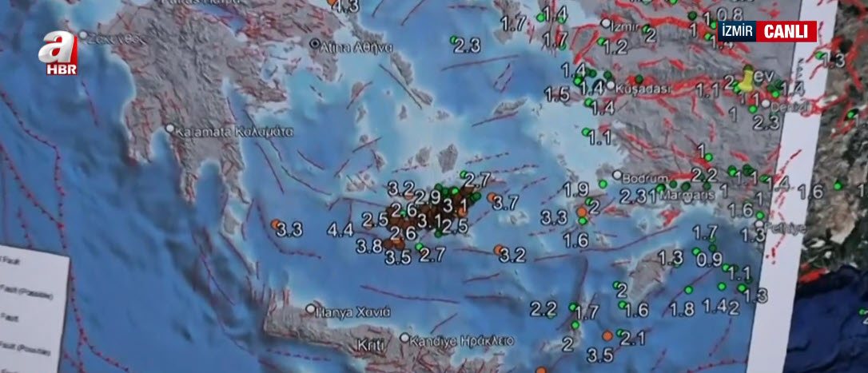Image resolution: width=868 pixels, height=373 pixels.
Task: Click the Bodrum city marker
Action: pos(616,175)
